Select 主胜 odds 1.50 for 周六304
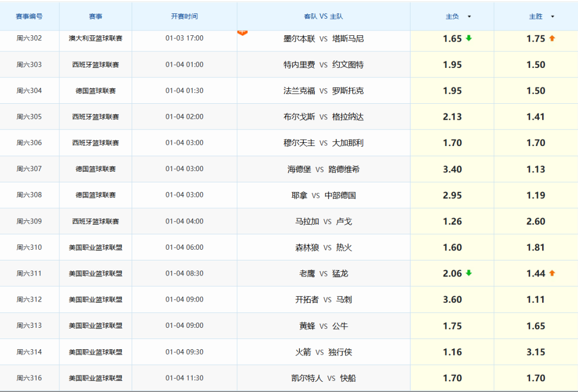The height and width of the screenshot is (392, 578). (536, 90)
